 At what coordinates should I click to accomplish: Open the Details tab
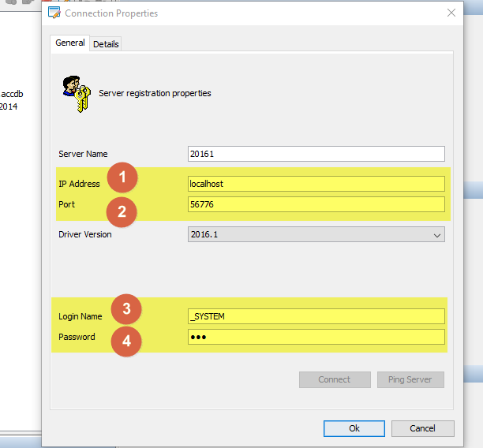106,44
